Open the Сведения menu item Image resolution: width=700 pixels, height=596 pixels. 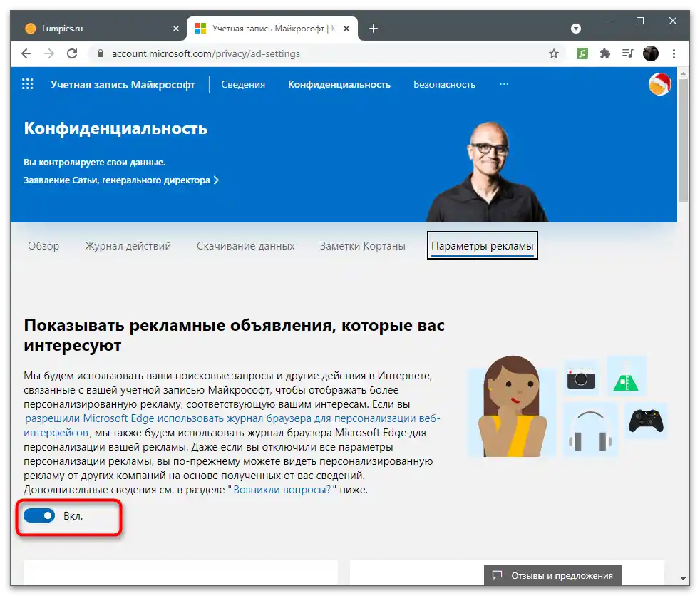(243, 84)
